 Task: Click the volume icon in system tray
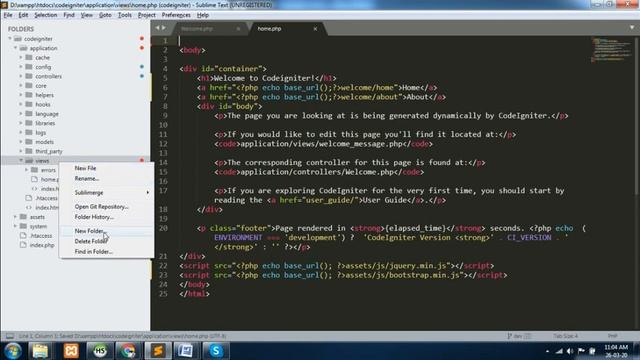point(570,351)
